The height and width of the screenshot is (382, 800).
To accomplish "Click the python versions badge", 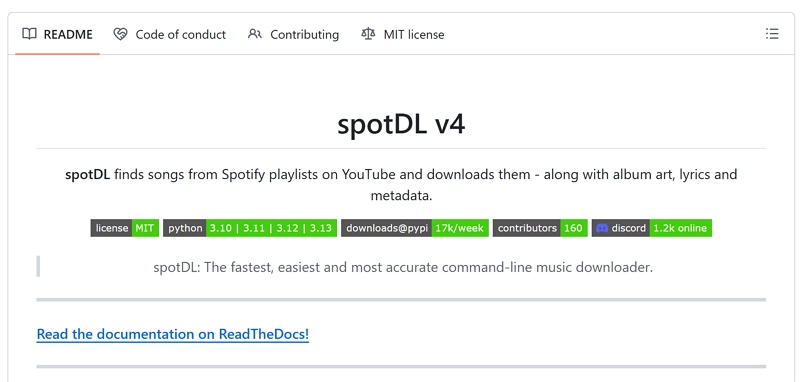I will click(x=250, y=228).
